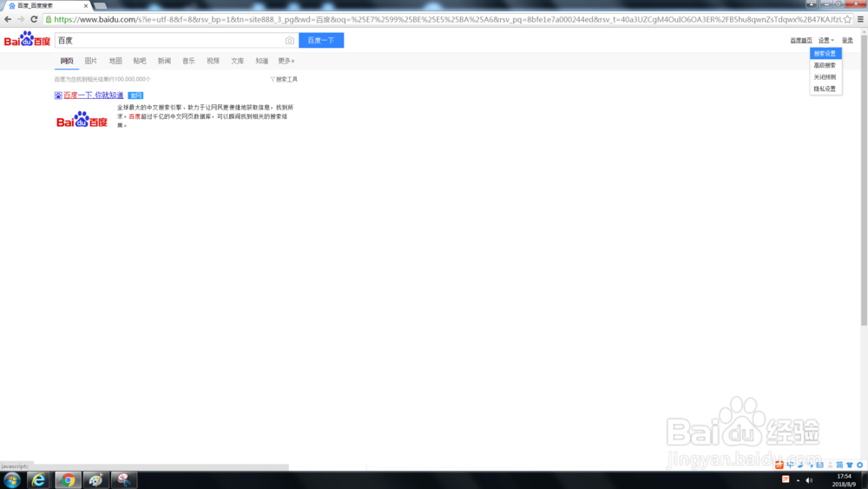Switch to the 视频 tab
The height and width of the screenshot is (489, 868).
click(x=214, y=61)
